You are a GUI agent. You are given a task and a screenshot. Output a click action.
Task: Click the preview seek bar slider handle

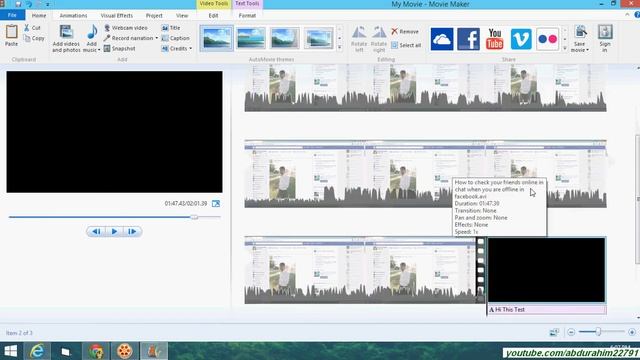pyautogui.click(x=195, y=217)
